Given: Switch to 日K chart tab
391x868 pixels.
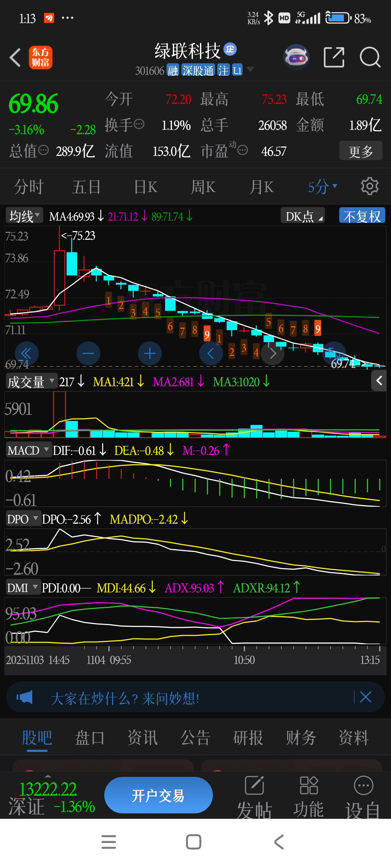Looking at the screenshot, I should (146, 187).
